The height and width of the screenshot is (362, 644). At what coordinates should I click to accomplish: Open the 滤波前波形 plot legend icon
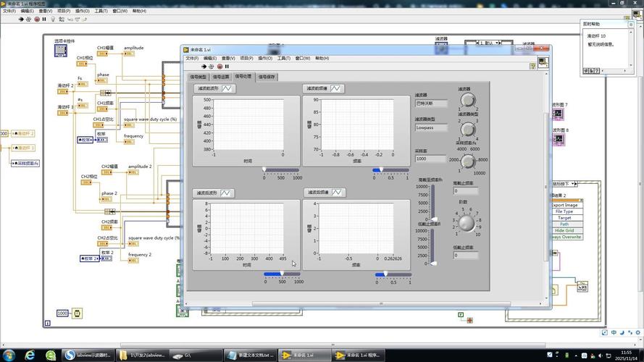(227, 88)
